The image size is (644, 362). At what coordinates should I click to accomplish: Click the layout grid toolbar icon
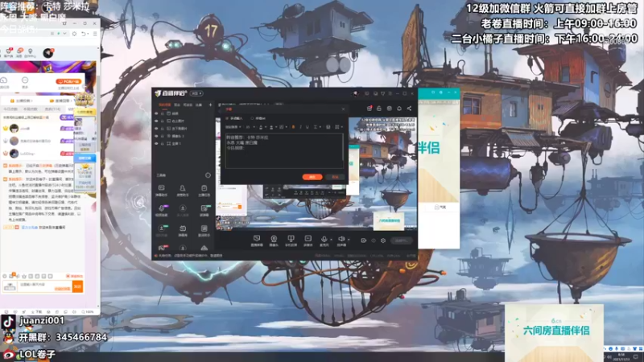(337, 127)
